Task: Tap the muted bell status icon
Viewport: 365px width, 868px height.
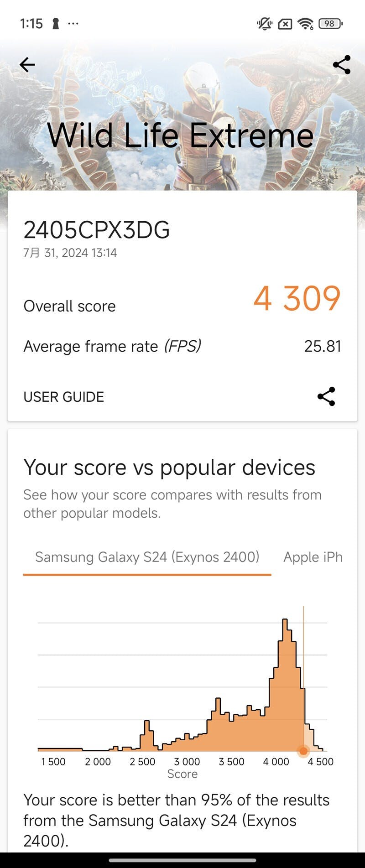Action: pyautogui.click(x=265, y=24)
